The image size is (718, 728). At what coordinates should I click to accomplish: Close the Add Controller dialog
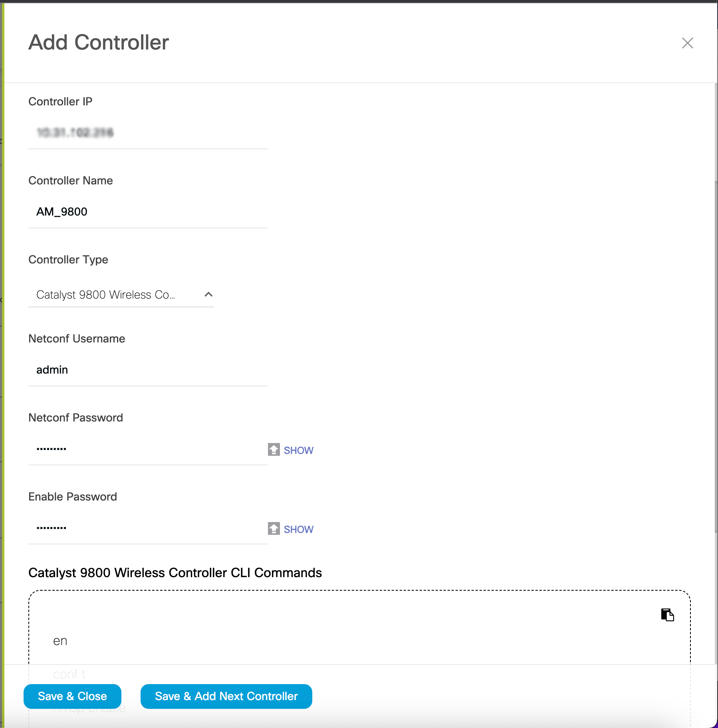[687, 43]
